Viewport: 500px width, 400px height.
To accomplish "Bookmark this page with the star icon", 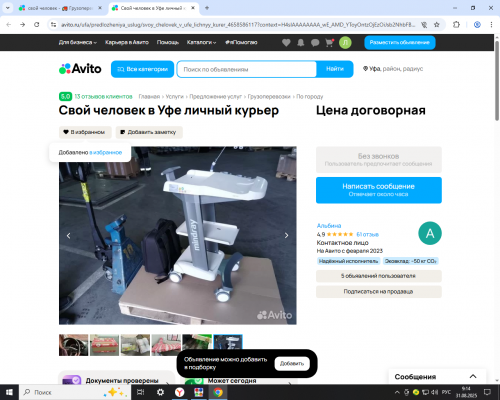I will [x=437, y=25].
